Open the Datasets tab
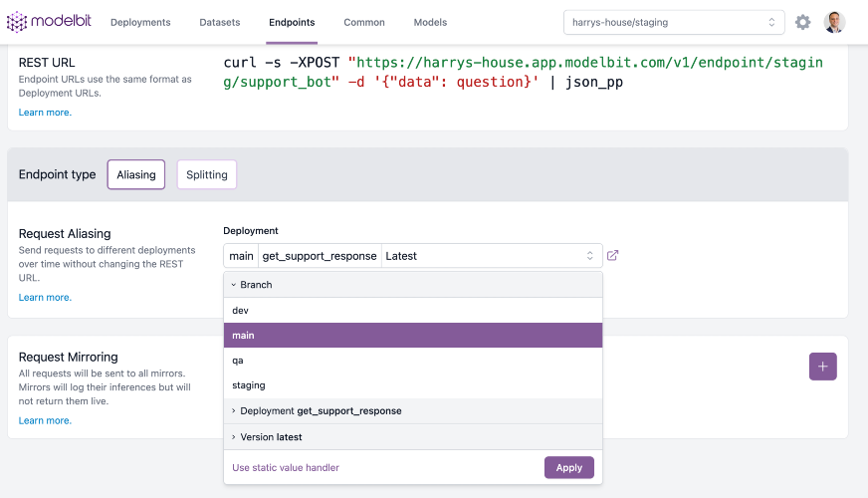Screen dimensions: 868x498 pos(220,22)
